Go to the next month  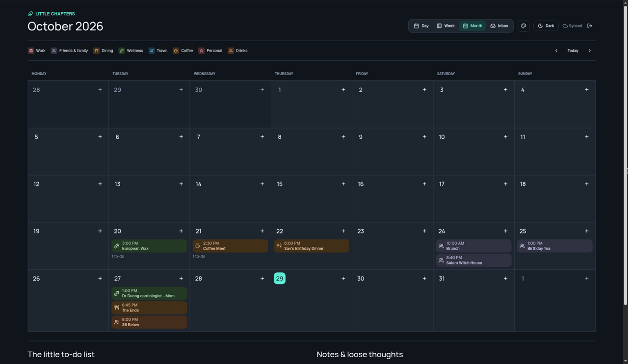click(x=590, y=51)
